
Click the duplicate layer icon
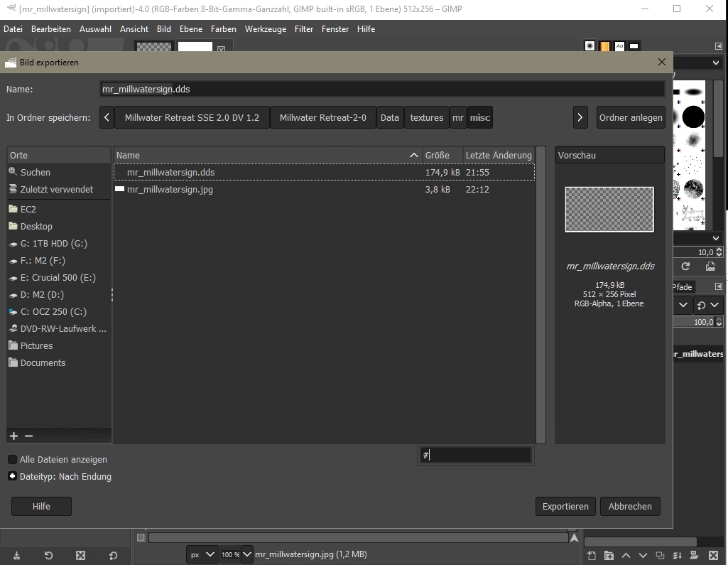[661, 555]
